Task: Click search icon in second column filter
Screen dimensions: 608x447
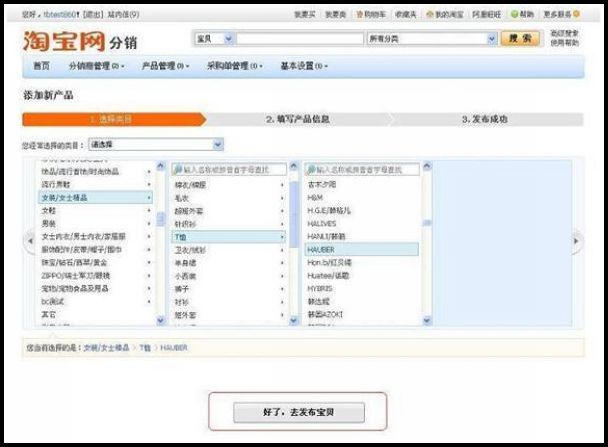Action: pos(178,170)
